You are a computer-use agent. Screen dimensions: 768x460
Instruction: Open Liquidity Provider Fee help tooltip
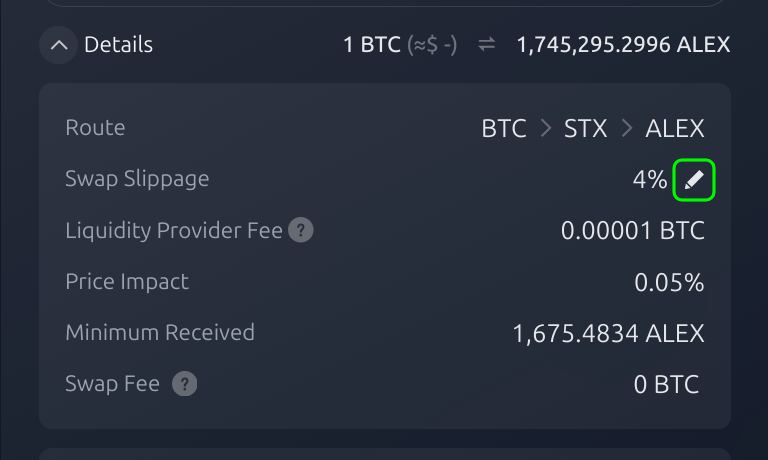pyautogui.click(x=301, y=230)
